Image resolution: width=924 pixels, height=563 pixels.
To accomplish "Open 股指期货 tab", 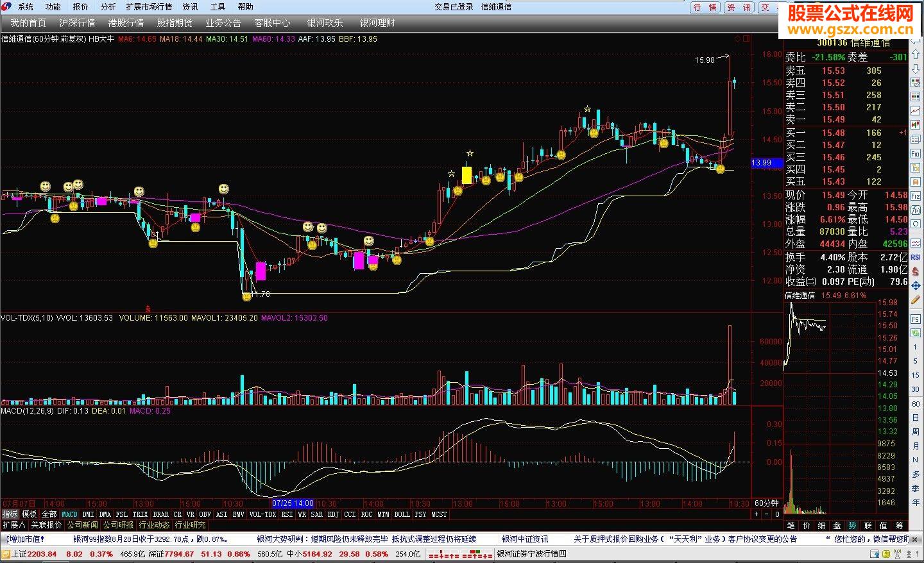I will (175, 23).
